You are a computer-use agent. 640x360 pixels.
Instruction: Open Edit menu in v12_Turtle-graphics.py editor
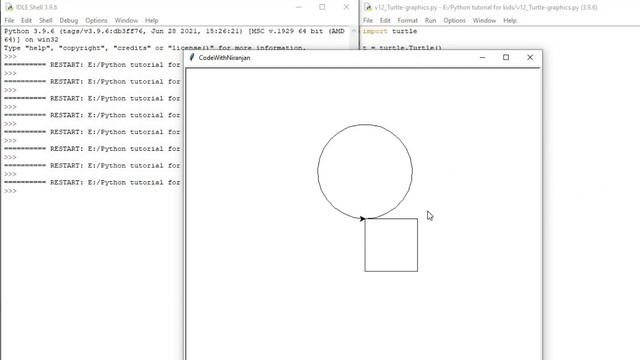[384, 20]
